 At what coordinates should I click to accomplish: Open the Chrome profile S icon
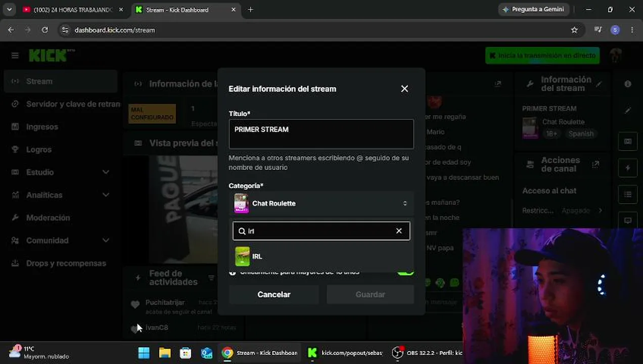click(x=615, y=30)
